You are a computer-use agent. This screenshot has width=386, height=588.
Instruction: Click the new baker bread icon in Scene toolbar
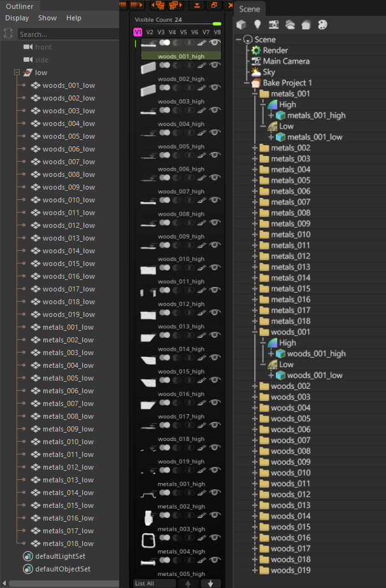[x=306, y=25]
